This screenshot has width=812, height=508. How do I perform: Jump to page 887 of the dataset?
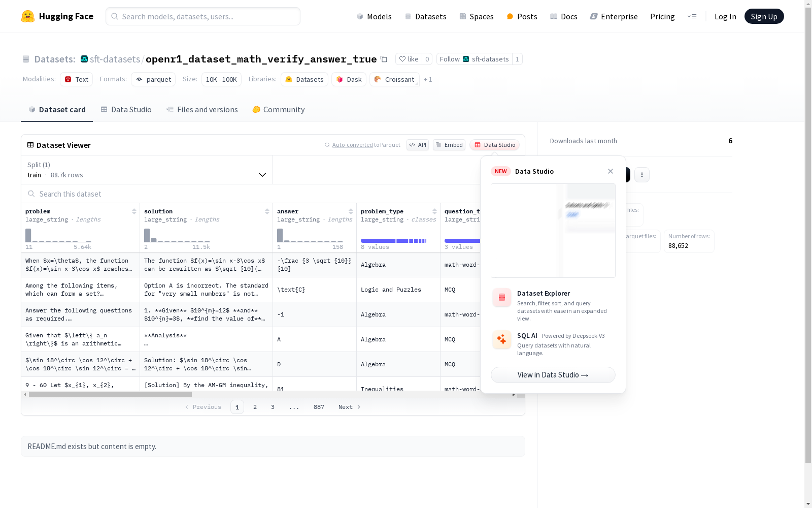point(319,407)
